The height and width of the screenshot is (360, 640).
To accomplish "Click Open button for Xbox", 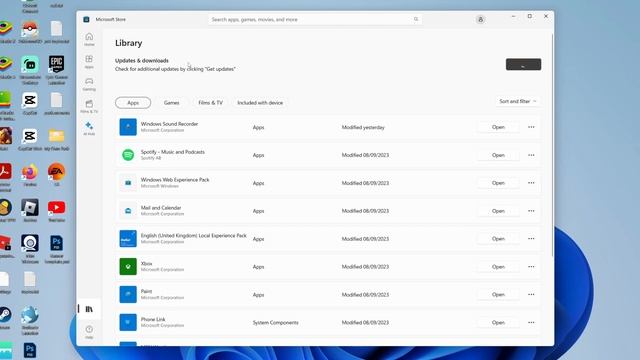I will [x=498, y=267].
